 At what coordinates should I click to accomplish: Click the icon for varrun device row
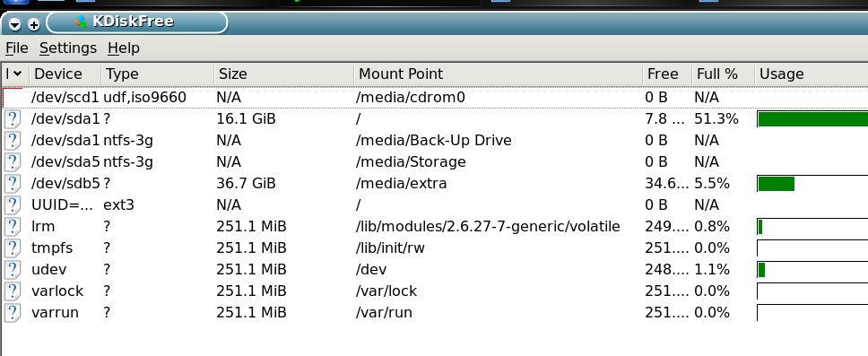click(x=13, y=313)
